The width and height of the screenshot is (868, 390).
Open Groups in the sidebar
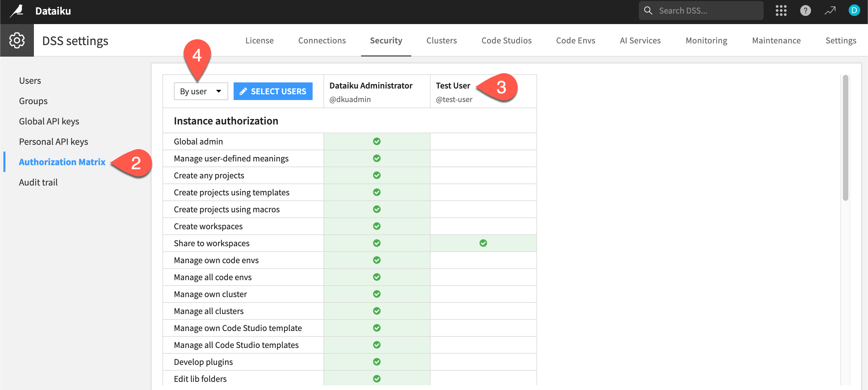point(33,101)
